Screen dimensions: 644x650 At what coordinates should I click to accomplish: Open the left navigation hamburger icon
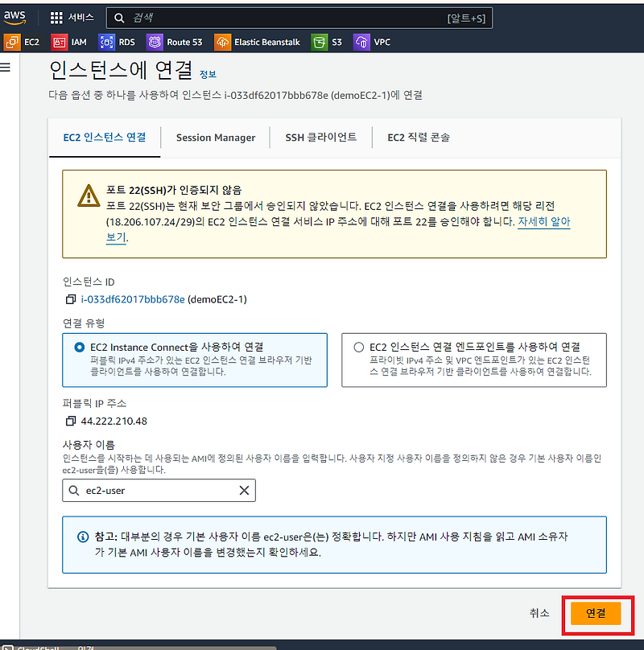[x=6, y=68]
